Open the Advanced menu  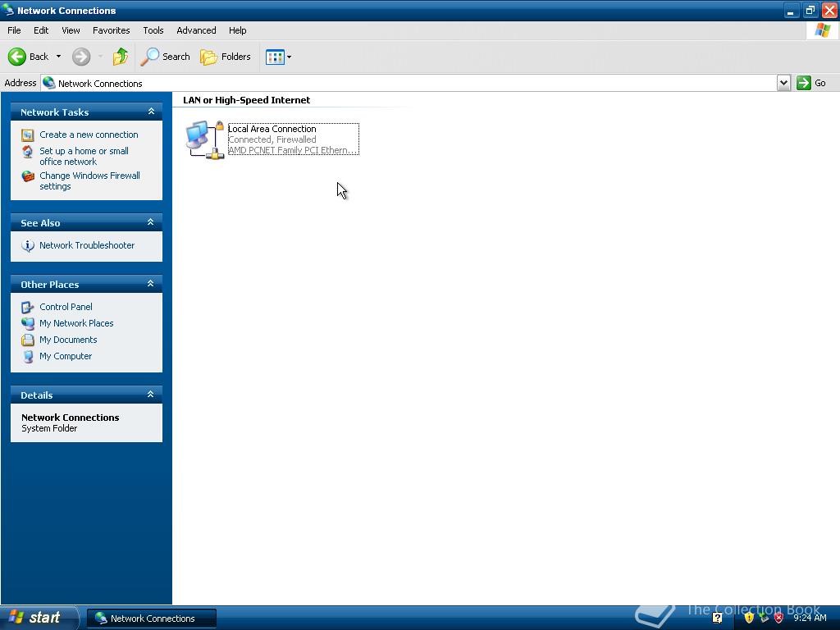(196, 30)
